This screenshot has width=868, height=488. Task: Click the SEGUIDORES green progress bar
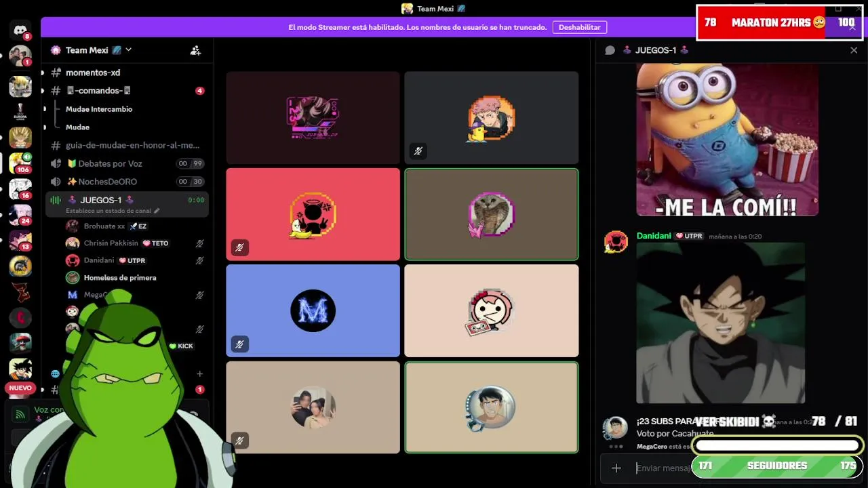[x=777, y=466]
